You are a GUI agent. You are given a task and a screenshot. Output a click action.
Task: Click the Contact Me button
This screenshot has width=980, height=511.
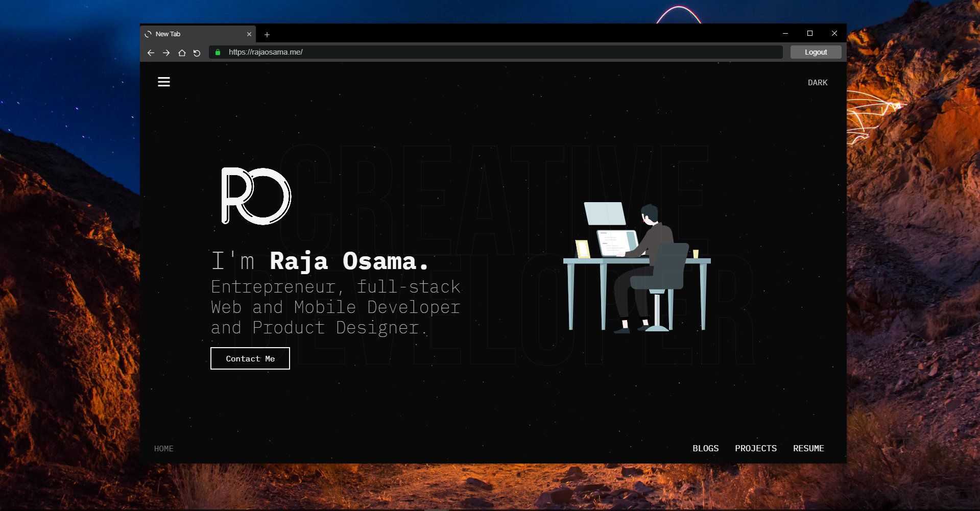250,358
